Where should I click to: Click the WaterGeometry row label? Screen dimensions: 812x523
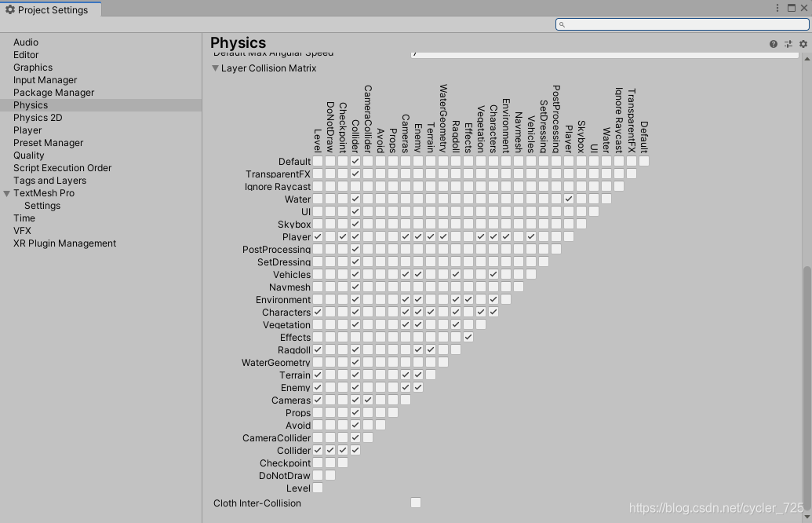pyautogui.click(x=276, y=362)
